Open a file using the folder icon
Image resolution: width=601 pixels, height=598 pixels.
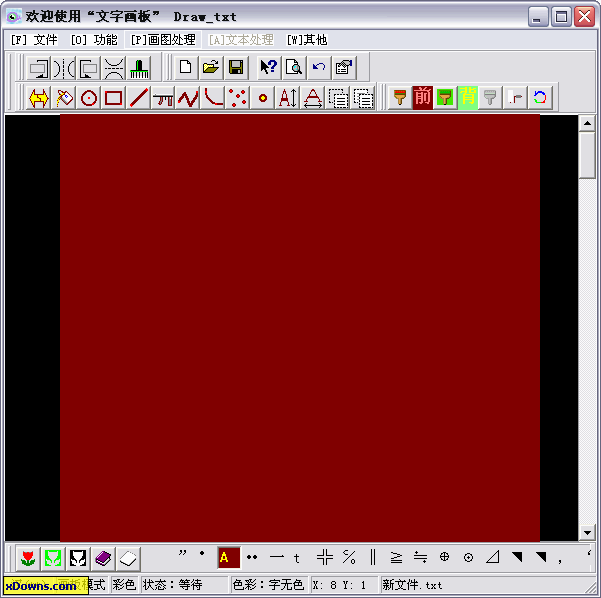coord(211,67)
